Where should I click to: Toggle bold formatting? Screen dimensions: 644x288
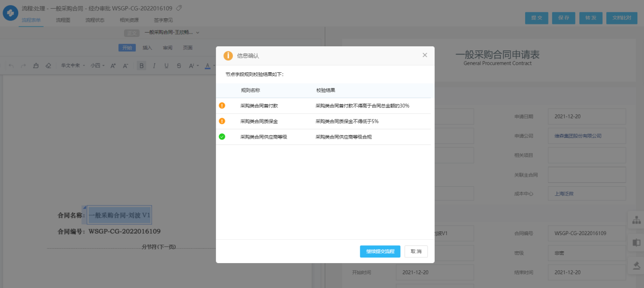[x=142, y=66]
